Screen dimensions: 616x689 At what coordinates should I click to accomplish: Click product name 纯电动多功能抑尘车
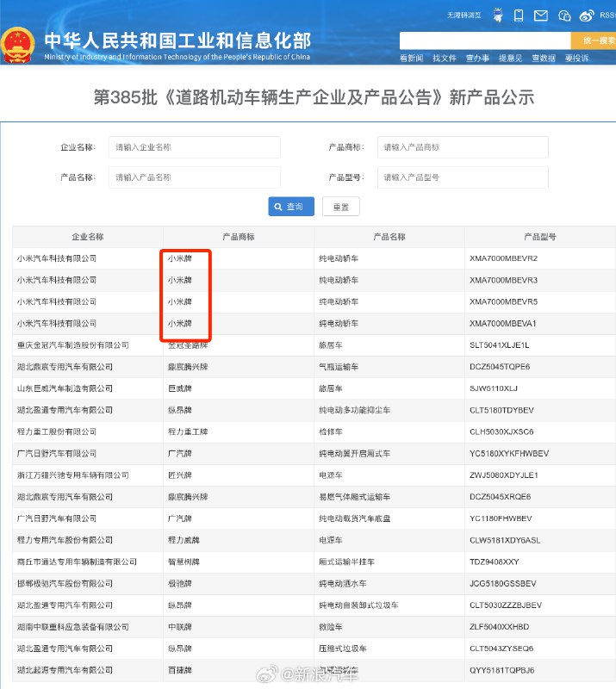coord(354,410)
